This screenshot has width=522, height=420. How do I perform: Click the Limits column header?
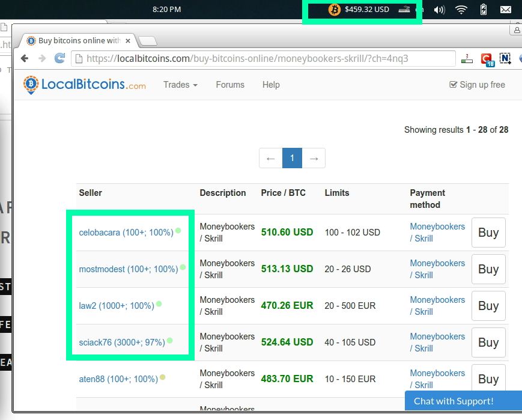tap(337, 193)
